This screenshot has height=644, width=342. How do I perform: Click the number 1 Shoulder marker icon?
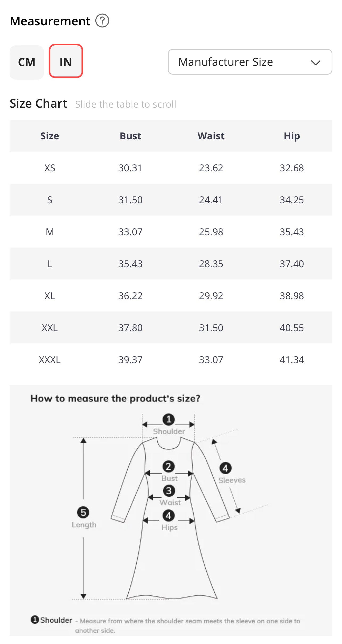(169, 419)
